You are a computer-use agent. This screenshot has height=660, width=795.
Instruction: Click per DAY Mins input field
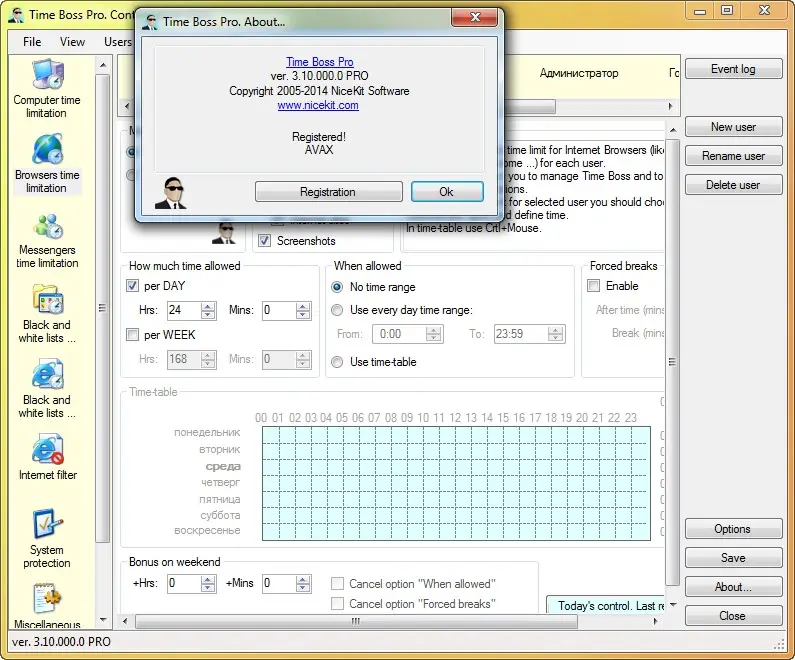(x=279, y=310)
